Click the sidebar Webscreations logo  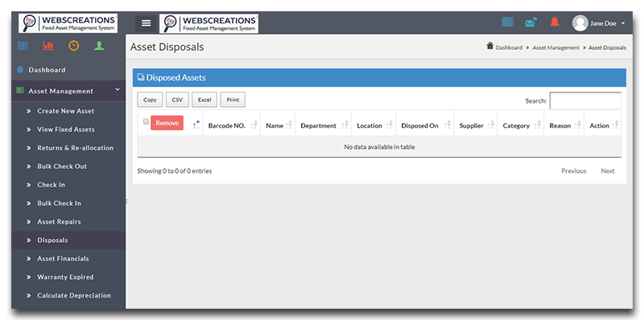tap(68, 23)
